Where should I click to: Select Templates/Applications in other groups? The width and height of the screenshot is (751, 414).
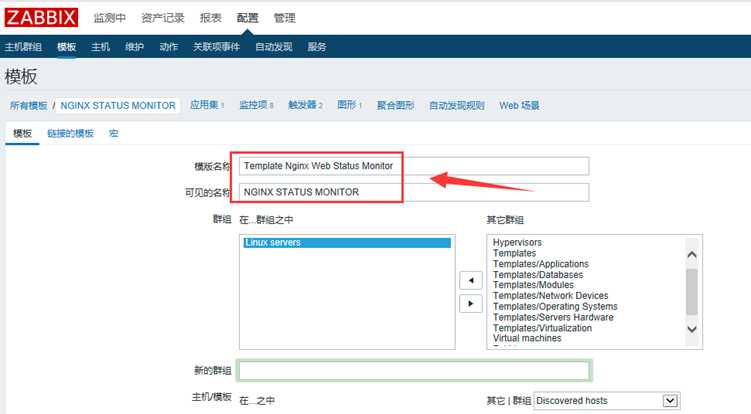pos(541,264)
